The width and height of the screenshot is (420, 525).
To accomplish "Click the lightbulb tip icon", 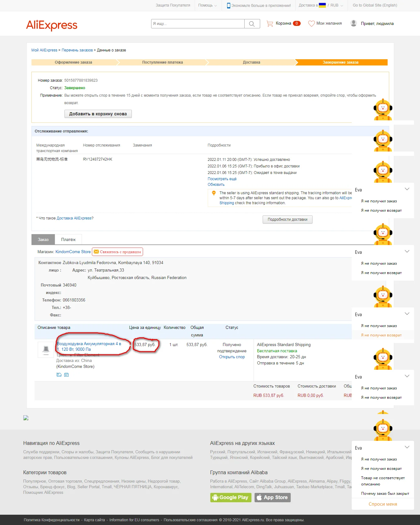I will pyautogui.click(x=214, y=193).
